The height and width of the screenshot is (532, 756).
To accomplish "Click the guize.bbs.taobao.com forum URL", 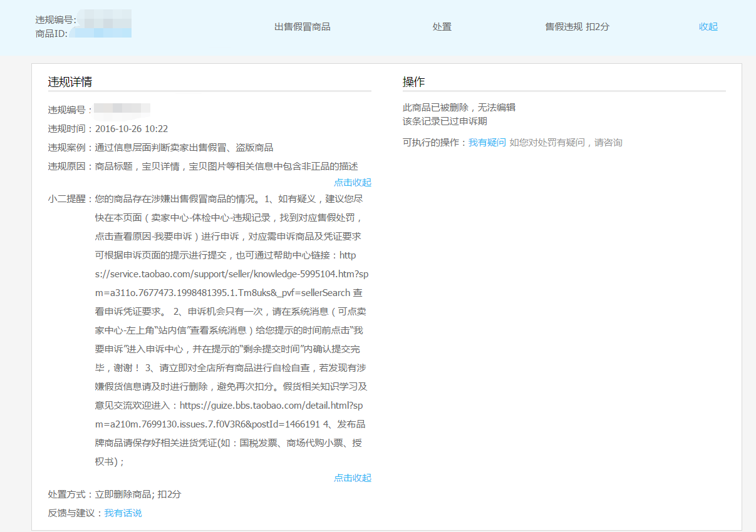I will (x=263, y=406).
